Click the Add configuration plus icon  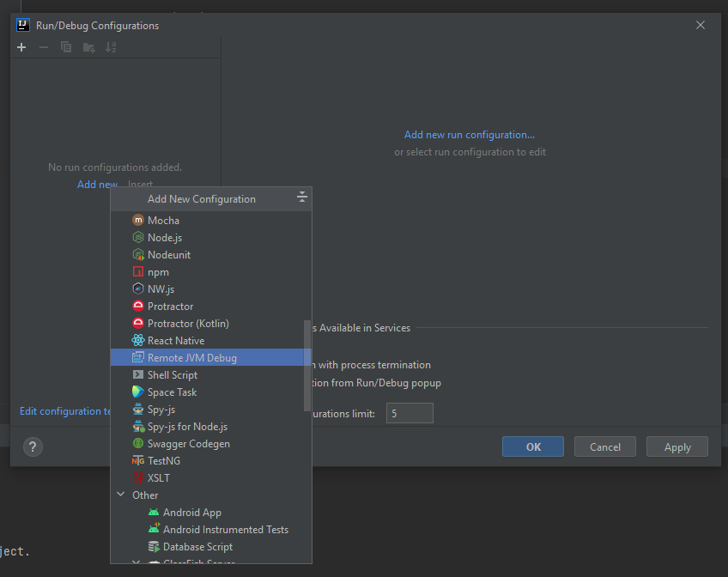click(x=21, y=47)
